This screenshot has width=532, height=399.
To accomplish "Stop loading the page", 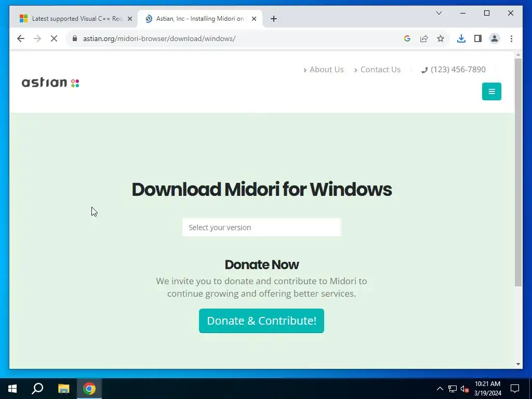I will (x=54, y=38).
